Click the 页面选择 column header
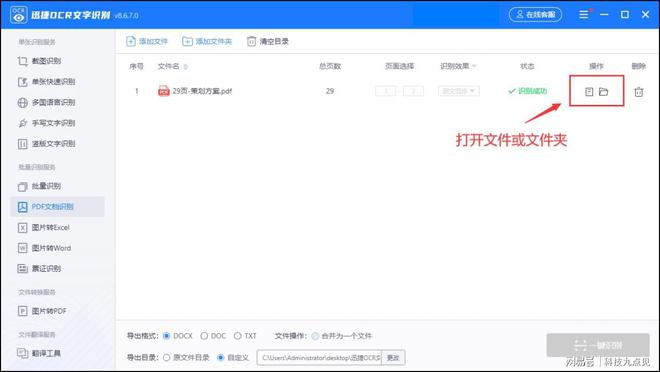Viewport: 660px width, 372px height. click(x=399, y=66)
